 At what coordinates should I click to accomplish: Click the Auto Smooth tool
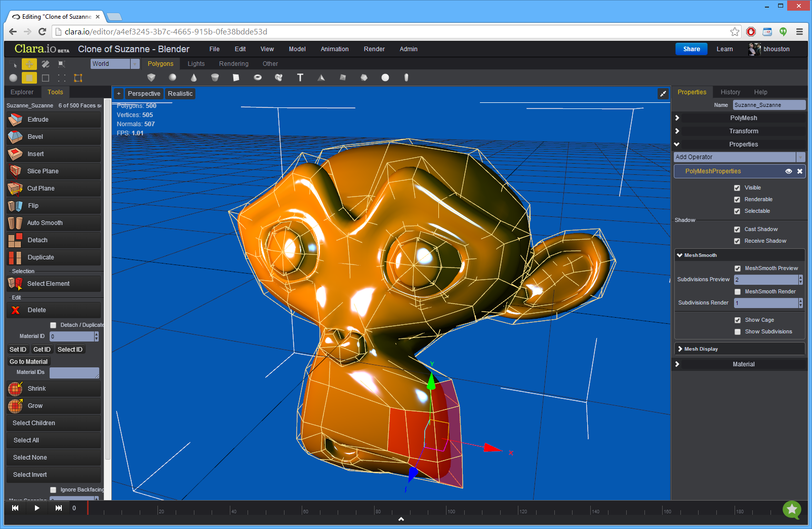pyautogui.click(x=53, y=222)
